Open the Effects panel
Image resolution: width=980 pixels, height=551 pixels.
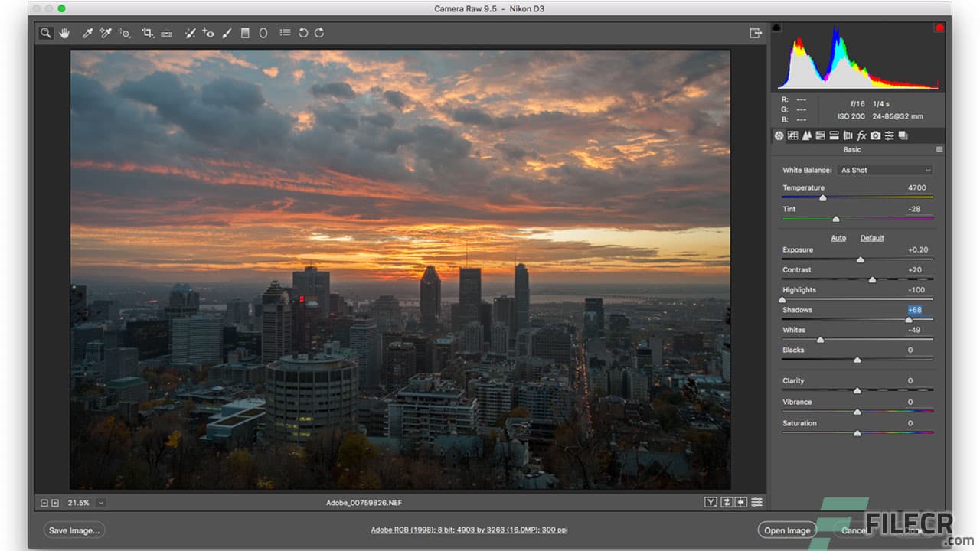click(x=862, y=135)
